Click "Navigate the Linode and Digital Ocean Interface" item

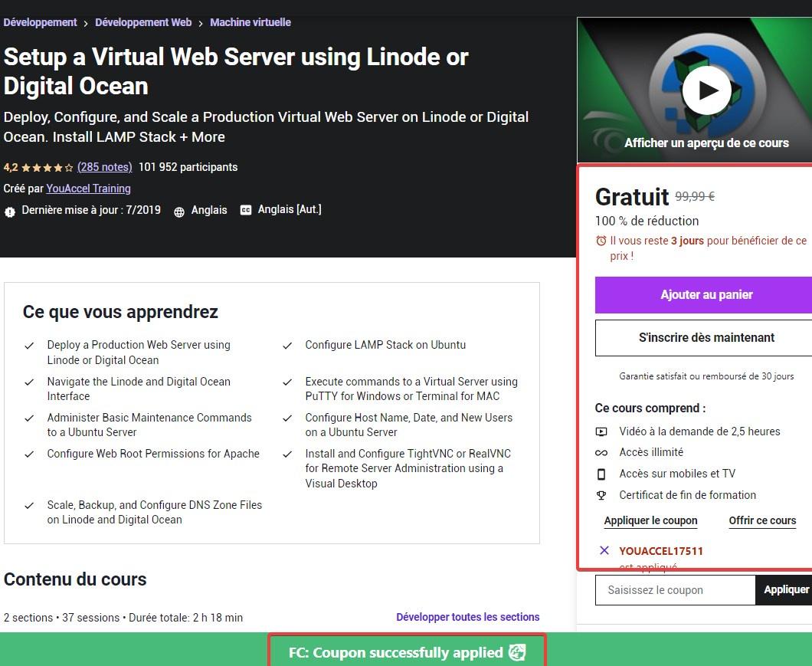pos(139,389)
